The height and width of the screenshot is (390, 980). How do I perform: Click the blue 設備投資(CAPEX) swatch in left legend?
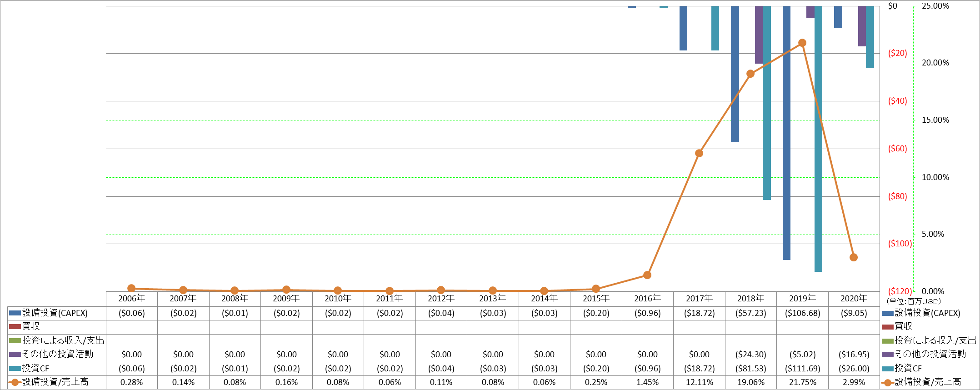tap(15, 313)
